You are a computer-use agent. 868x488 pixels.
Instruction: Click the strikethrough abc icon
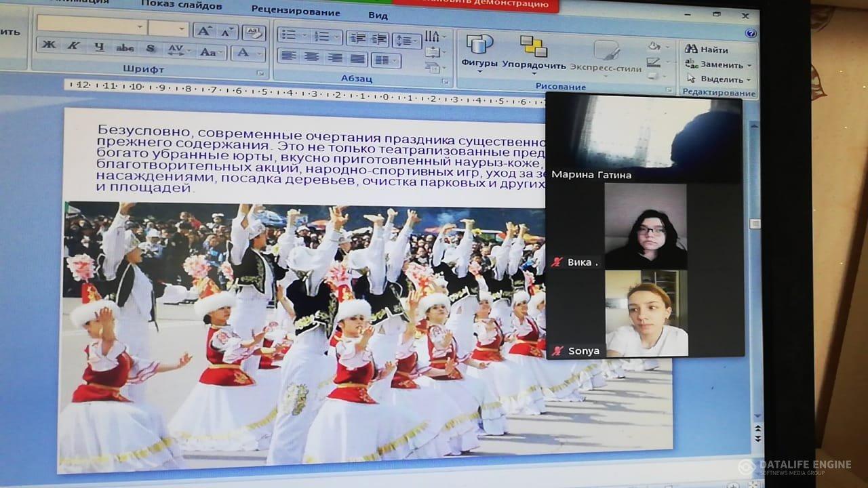coord(125,48)
